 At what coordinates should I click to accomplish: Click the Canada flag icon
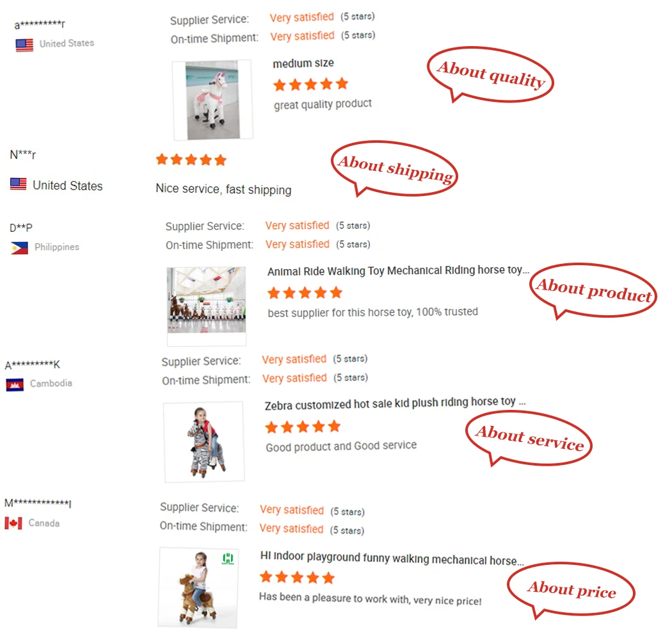point(13,523)
